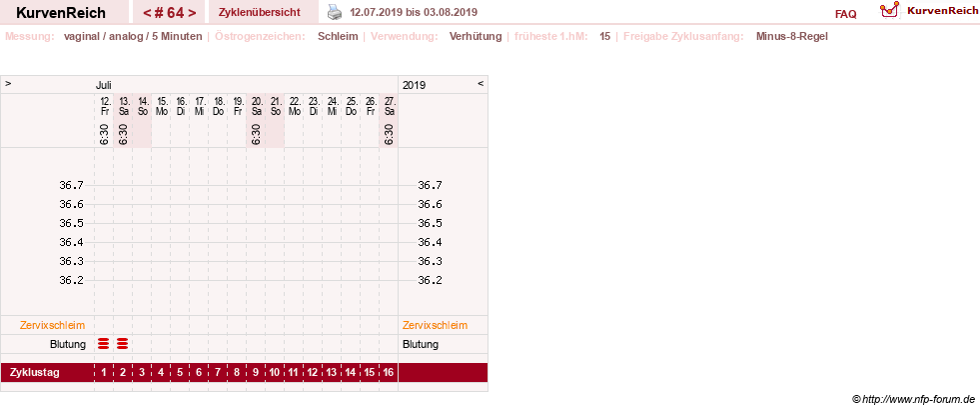The image size is (980, 411).
Task: Switch cycle using '< # 64 >' selector
Action: [169, 13]
